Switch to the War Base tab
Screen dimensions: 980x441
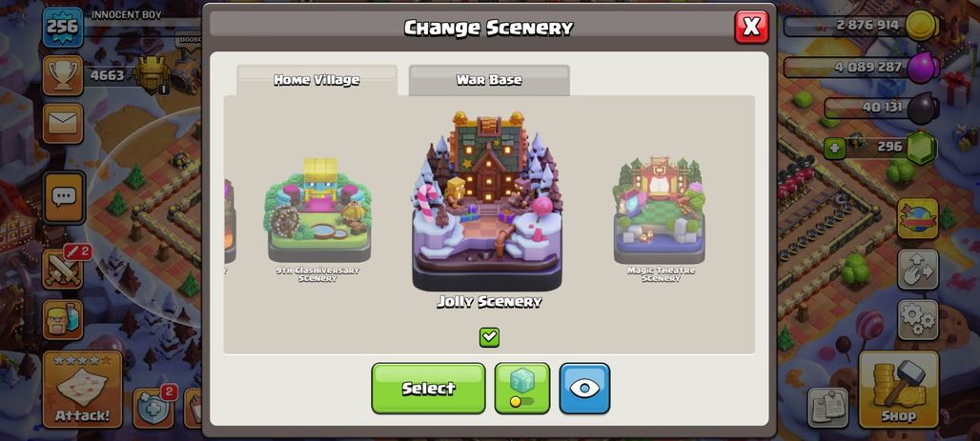click(x=489, y=80)
